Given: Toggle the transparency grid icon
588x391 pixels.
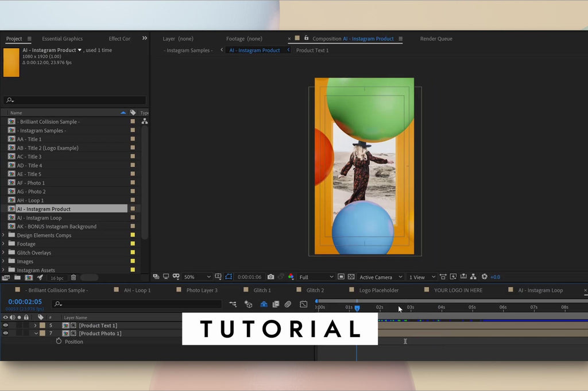Looking at the screenshot, I should point(351,277).
